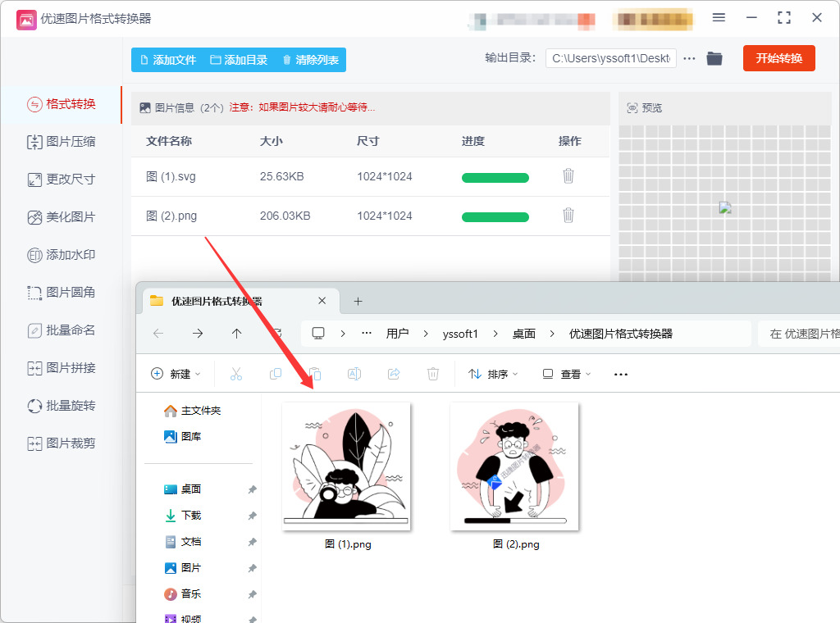
Task: Open Explorer's see-more ellipsis menu
Action: click(621, 374)
